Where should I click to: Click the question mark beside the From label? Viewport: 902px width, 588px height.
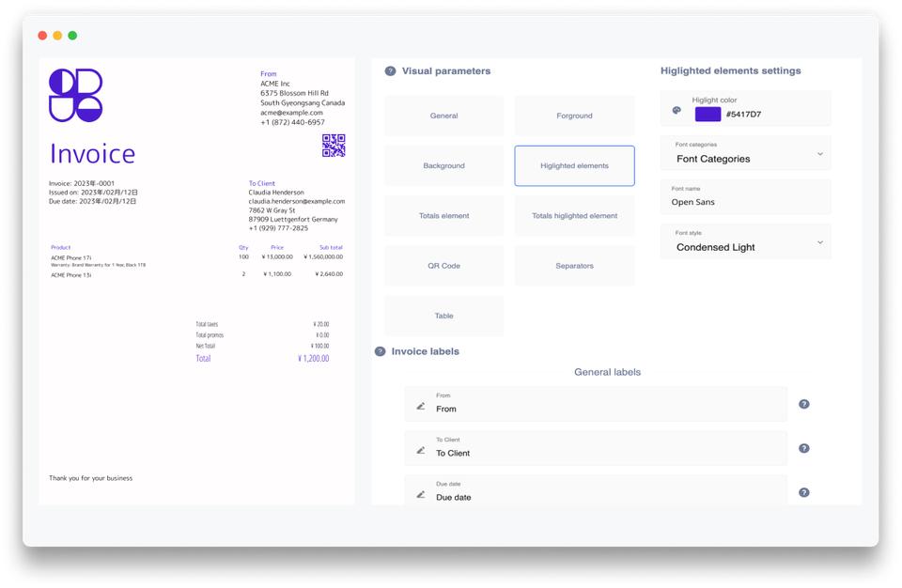tap(803, 404)
